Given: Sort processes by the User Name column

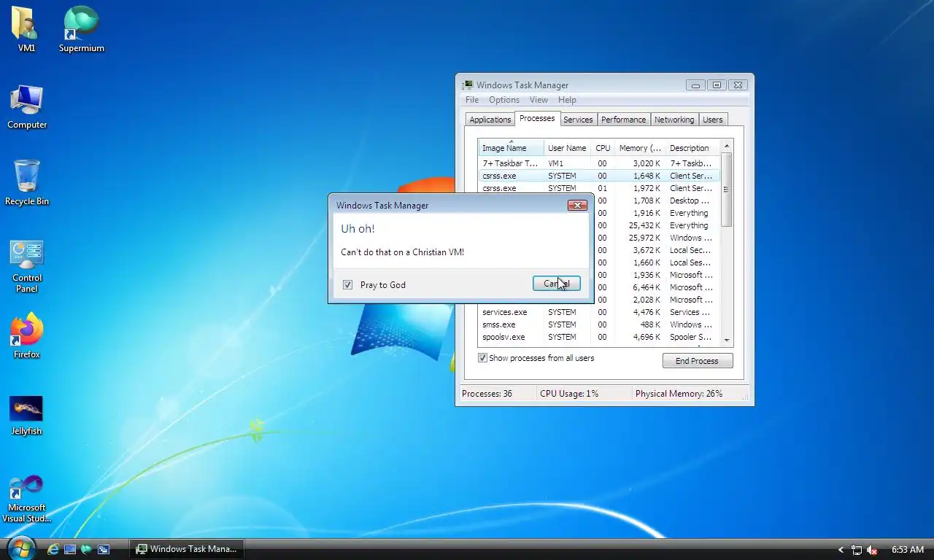Looking at the screenshot, I should pyautogui.click(x=567, y=148).
